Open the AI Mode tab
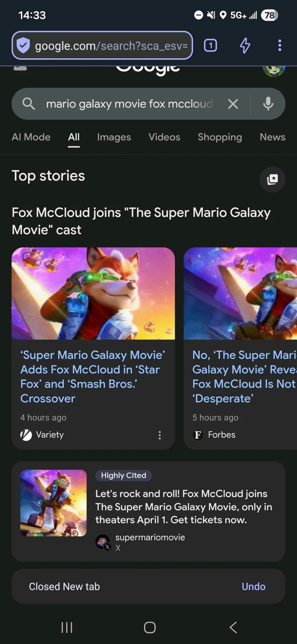Viewport: 297px width, 644px height. click(31, 137)
